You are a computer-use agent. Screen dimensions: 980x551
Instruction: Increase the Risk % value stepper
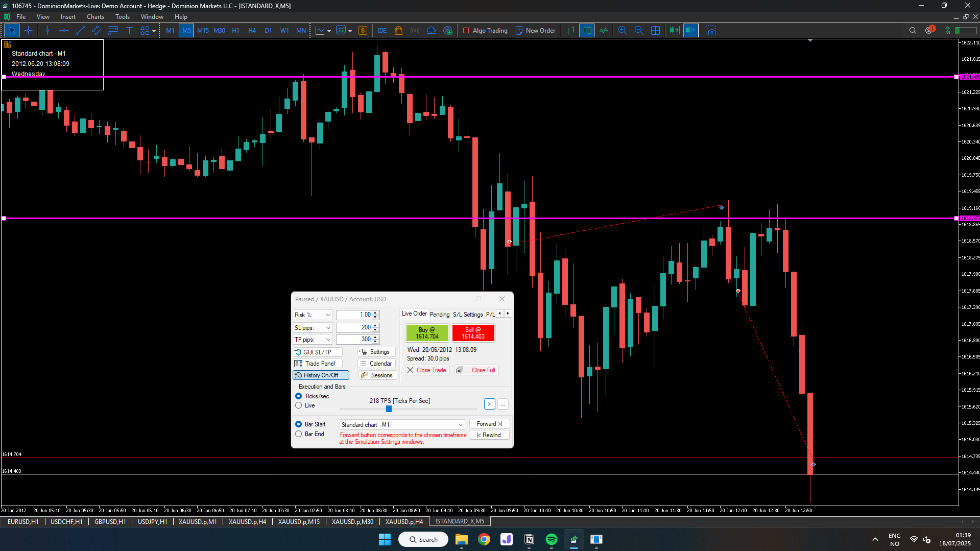coord(376,313)
